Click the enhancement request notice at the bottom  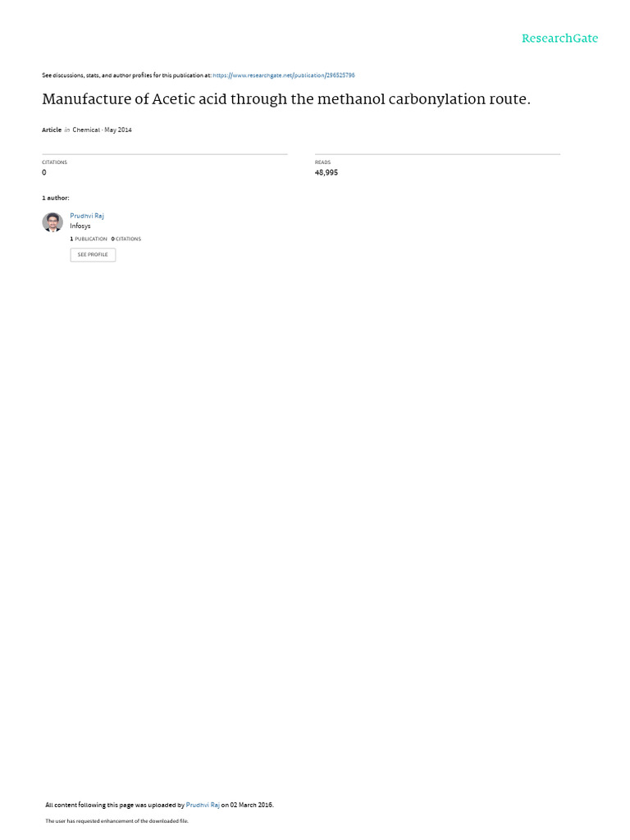click(x=116, y=820)
